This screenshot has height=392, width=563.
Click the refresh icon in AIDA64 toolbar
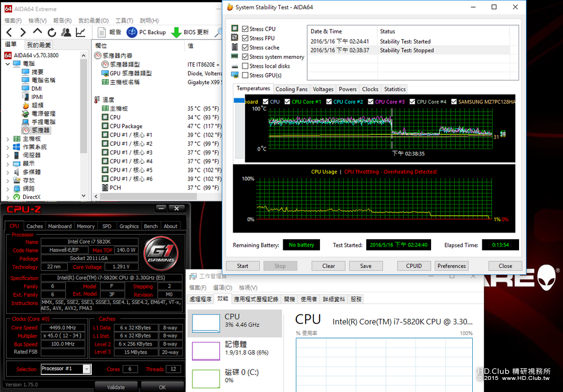[52, 32]
